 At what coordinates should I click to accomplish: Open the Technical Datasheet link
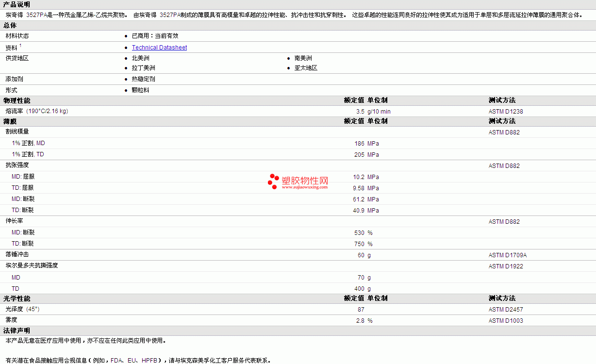pos(159,48)
